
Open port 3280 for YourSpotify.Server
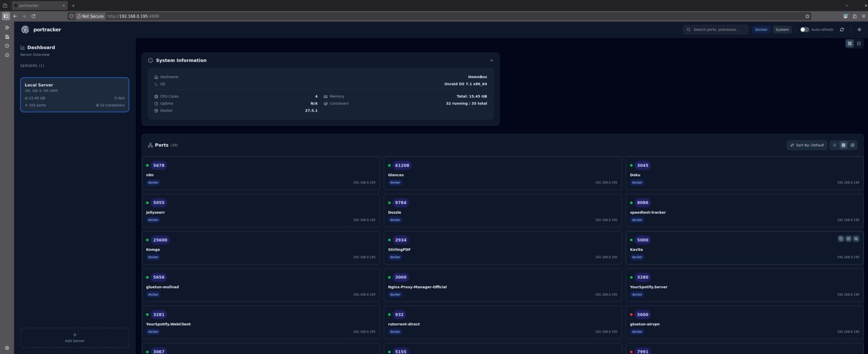pyautogui.click(x=642, y=277)
